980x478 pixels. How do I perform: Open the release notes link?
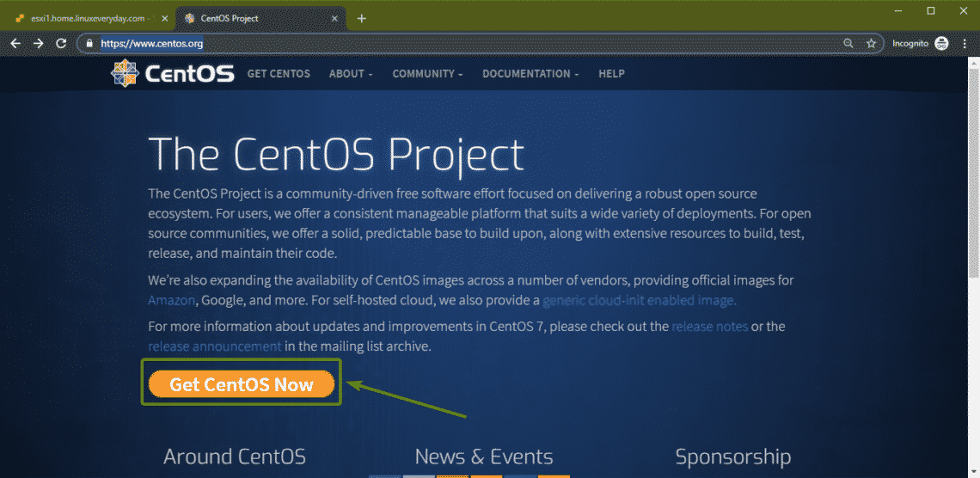tap(710, 326)
